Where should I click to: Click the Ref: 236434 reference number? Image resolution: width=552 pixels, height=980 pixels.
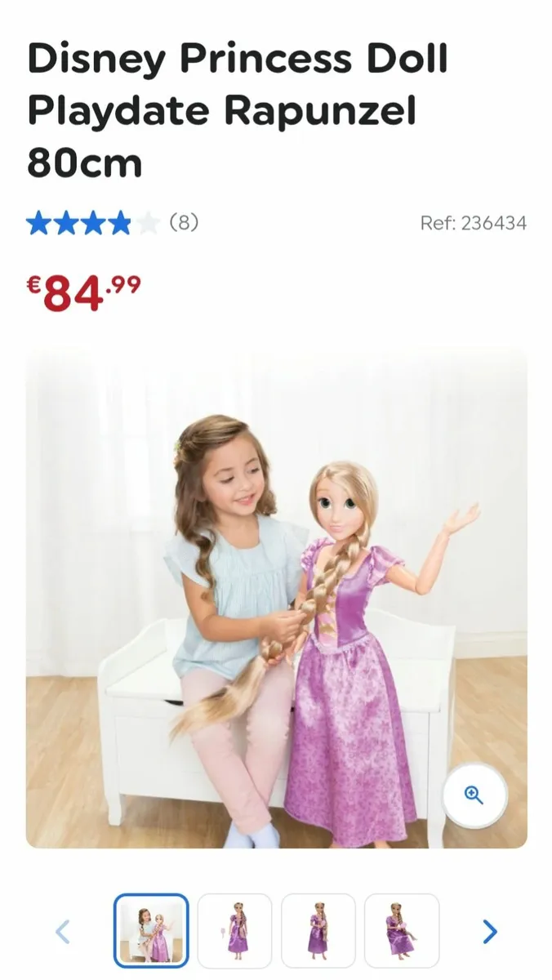pos(474,223)
